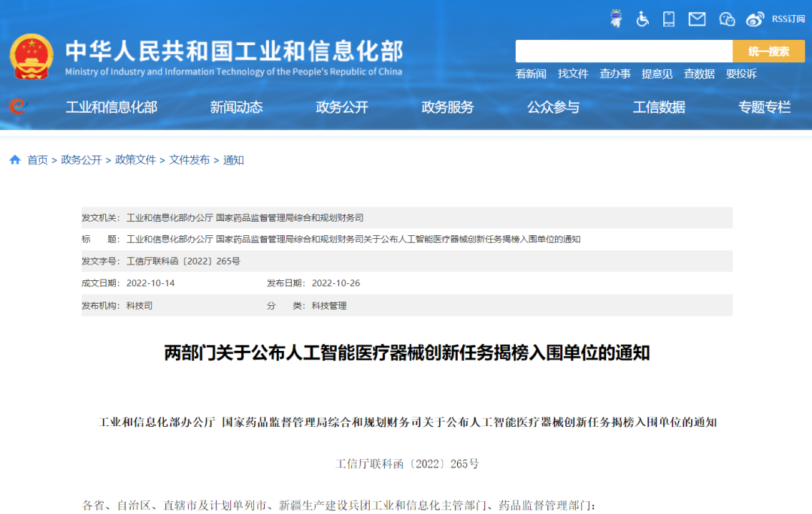Click the centered full notice title line

click(407, 422)
